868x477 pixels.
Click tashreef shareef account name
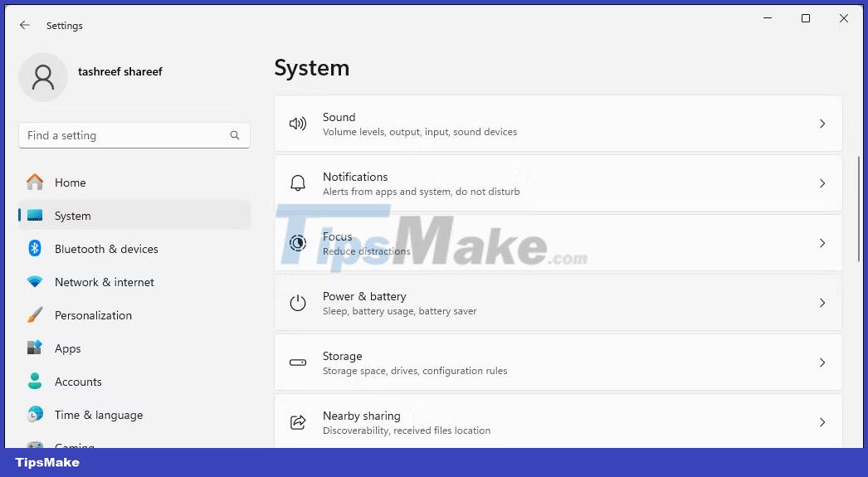tap(120, 71)
